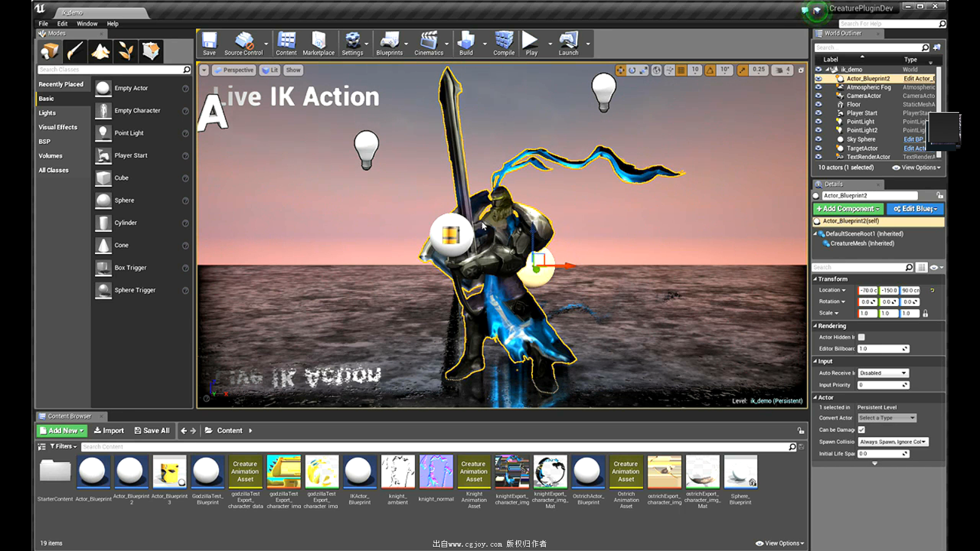Hide the CameraActor with its eye icon
The width and height of the screenshot is (980, 551).
click(818, 96)
